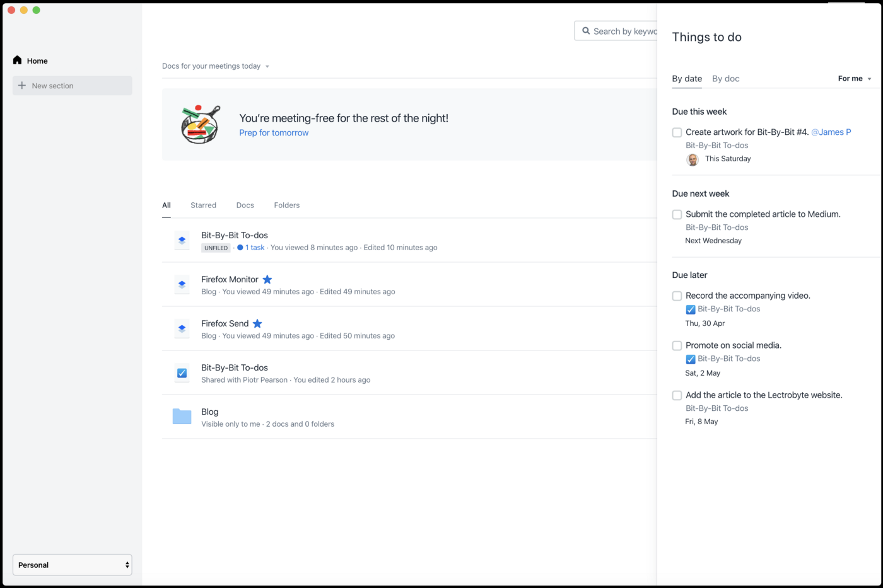Open the Blog folder icon
Image resolution: width=883 pixels, height=588 pixels.
click(x=182, y=417)
